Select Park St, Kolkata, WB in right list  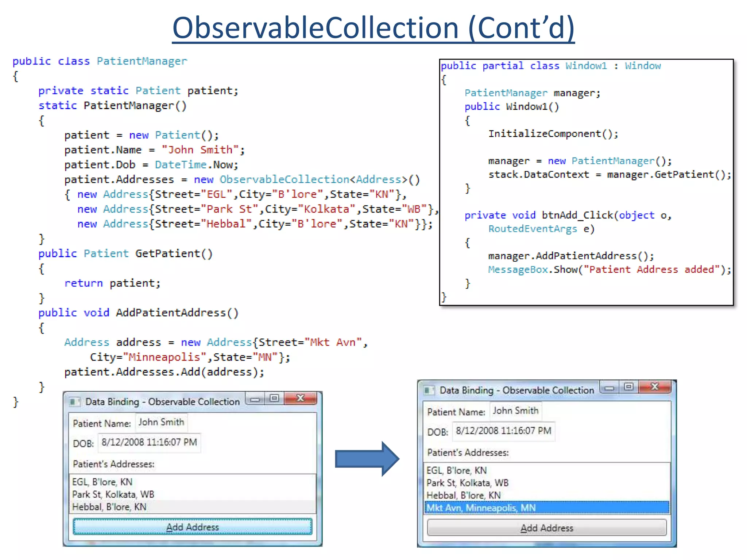coord(467,483)
